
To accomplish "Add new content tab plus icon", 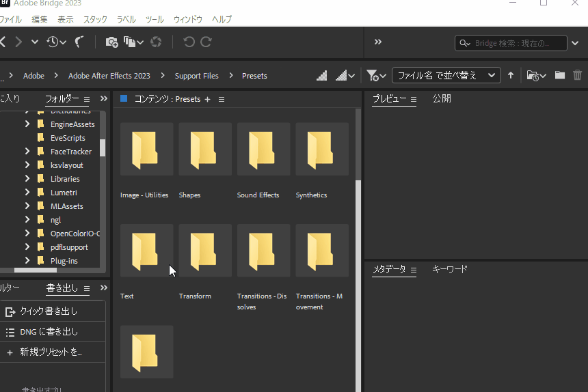I will 207,99.
